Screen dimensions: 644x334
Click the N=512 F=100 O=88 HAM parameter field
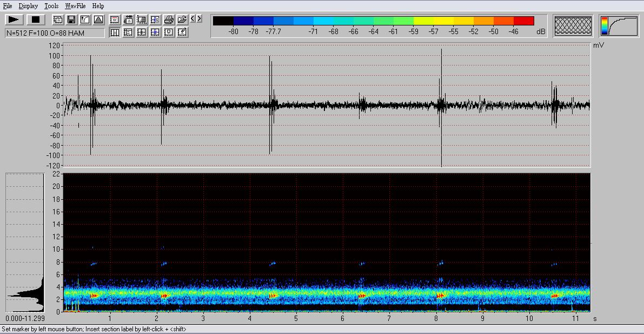coord(55,33)
